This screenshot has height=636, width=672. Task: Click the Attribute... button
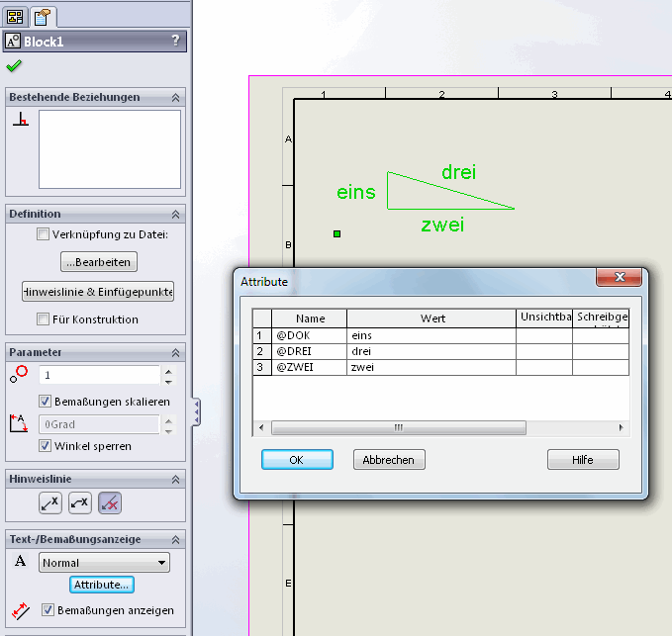click(102, 585)
